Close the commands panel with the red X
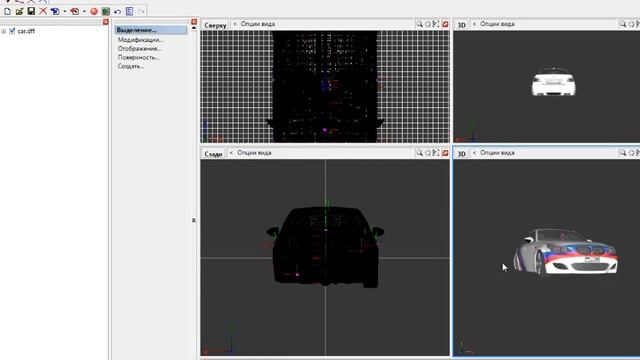640x360 pixels. coord(194,22)
